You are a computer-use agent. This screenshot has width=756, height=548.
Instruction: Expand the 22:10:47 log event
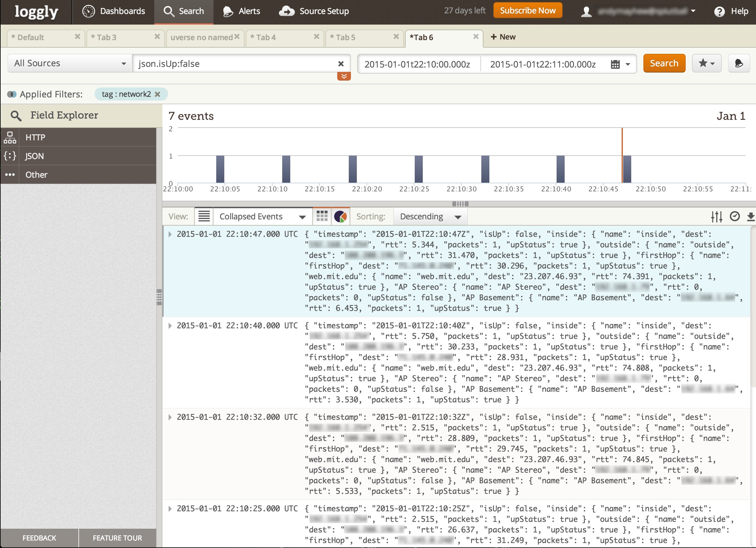(170, 234)
